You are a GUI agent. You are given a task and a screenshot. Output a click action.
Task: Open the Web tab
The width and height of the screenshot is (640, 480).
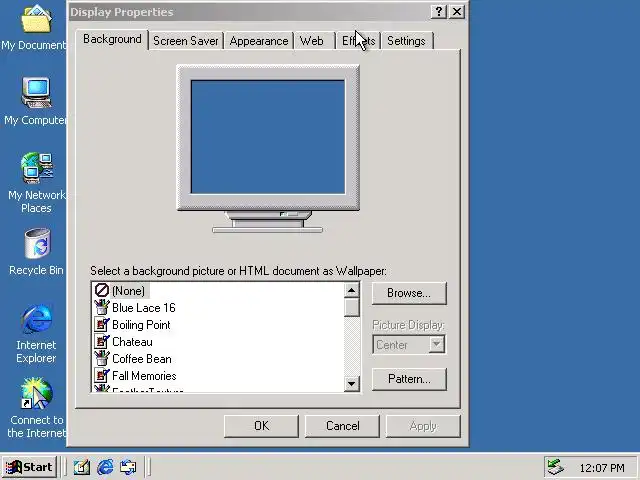tap(311, 41)
